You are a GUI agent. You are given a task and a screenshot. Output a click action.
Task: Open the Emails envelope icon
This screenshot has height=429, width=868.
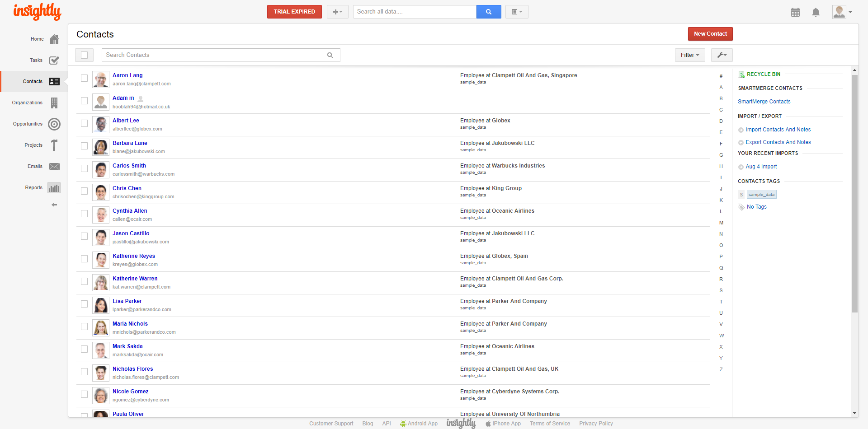click(x=54, y=167)
